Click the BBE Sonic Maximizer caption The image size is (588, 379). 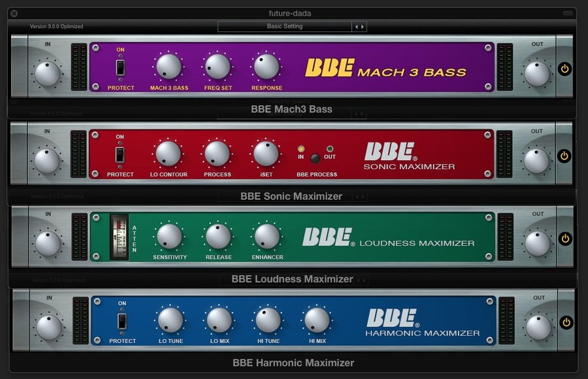291,196
